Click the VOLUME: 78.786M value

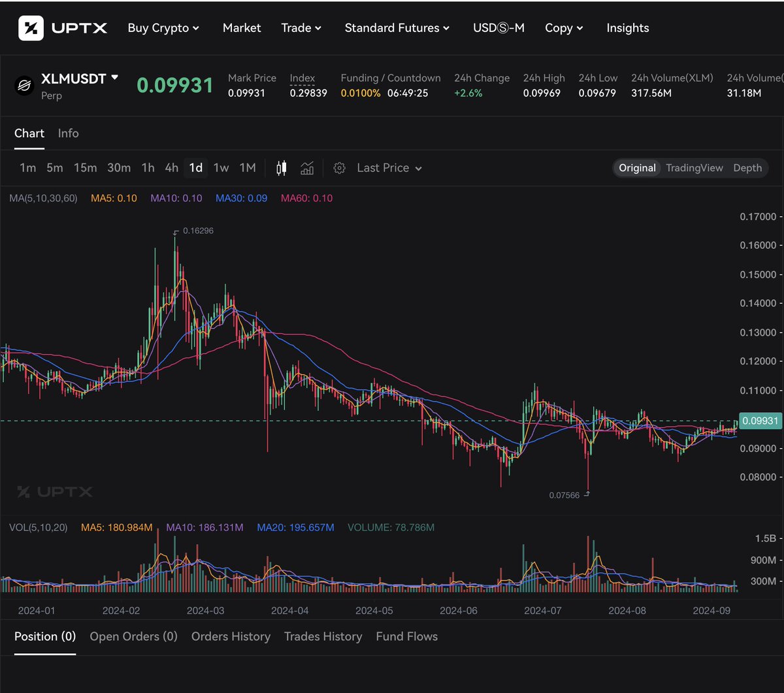click(391, 527)
